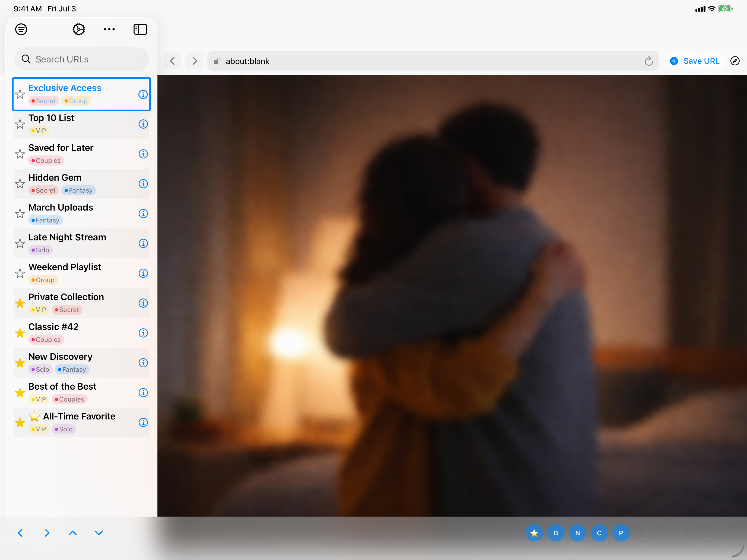Open the New Discovery entry

[x=81, y=363]
